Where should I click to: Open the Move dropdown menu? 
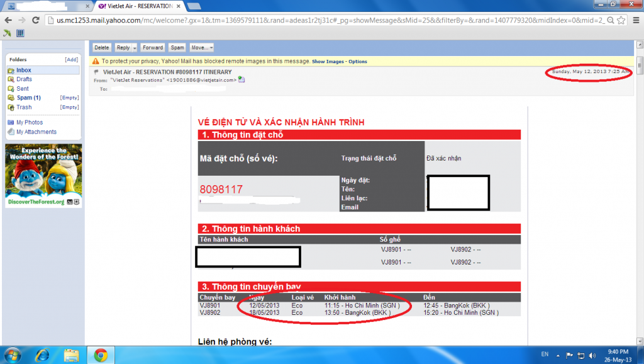(202, 48)
